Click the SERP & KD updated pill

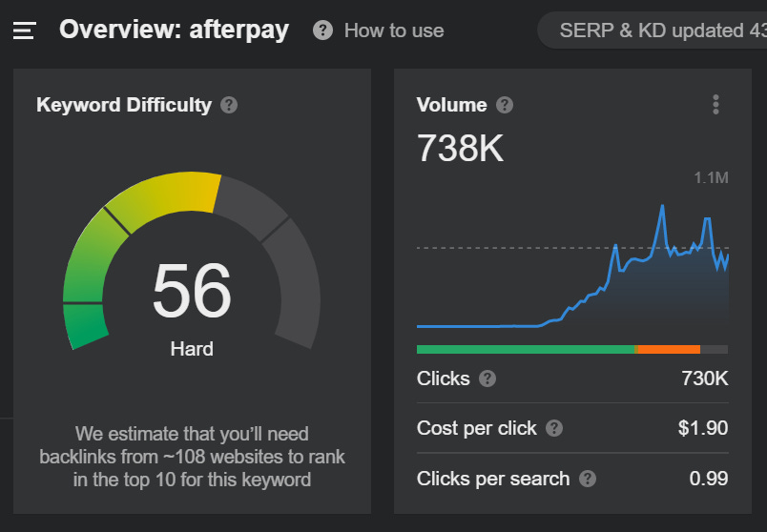(x=653, y=31)
